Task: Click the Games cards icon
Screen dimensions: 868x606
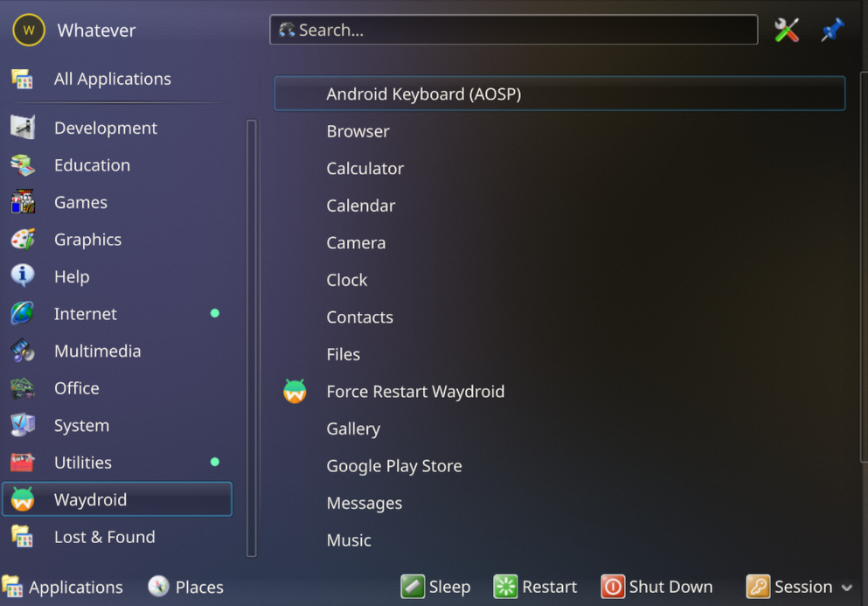Action: point(22,202)
